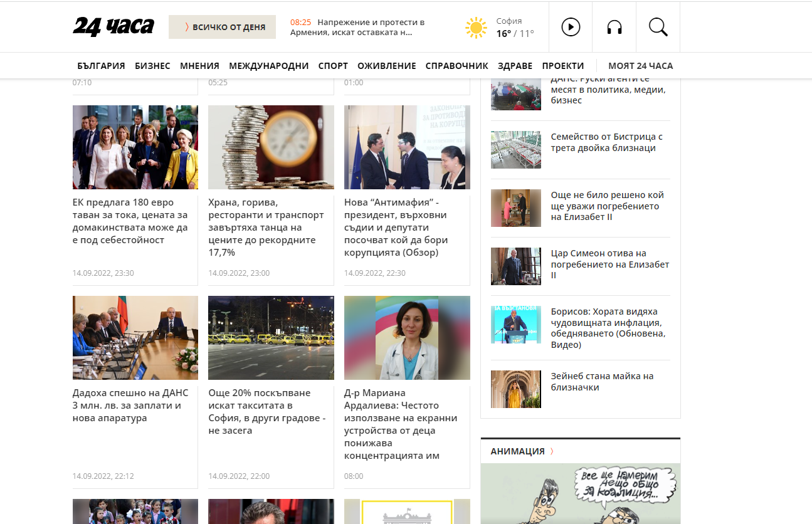Viewport: 812px width, 524px height.
Task: Open search with the magnifier icon
Action: coord(658,27)
